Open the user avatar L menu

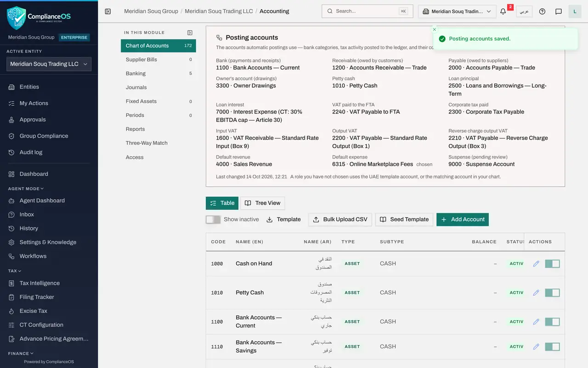(575, 11)
